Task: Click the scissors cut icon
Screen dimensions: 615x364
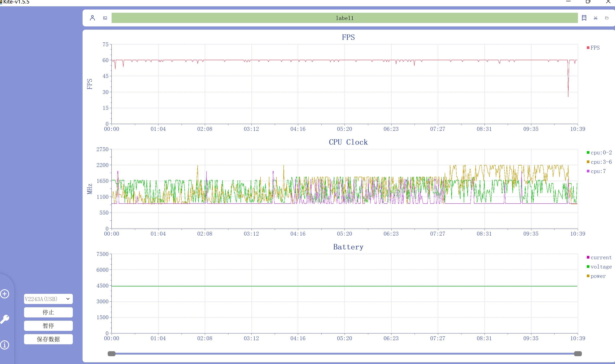Action: (x=596, y=18)
